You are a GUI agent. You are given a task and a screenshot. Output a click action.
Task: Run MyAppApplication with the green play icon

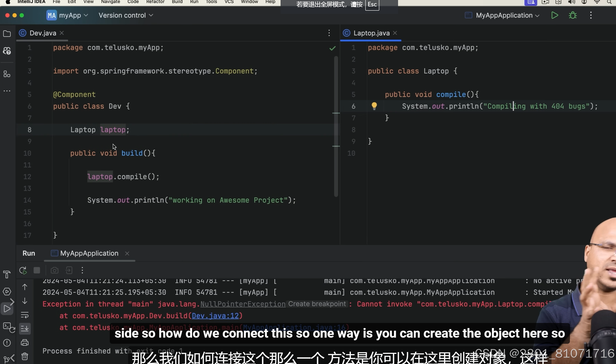554,15
